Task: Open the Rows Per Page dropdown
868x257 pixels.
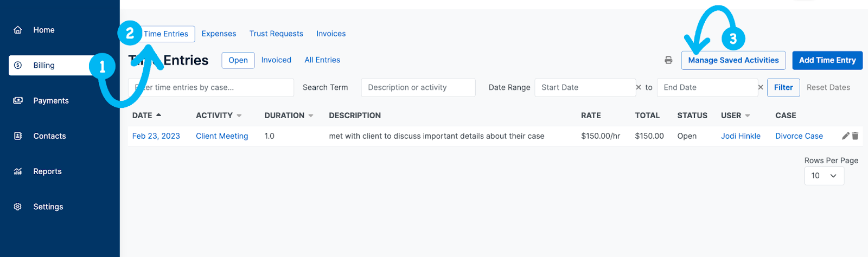Action: point(824,176)
